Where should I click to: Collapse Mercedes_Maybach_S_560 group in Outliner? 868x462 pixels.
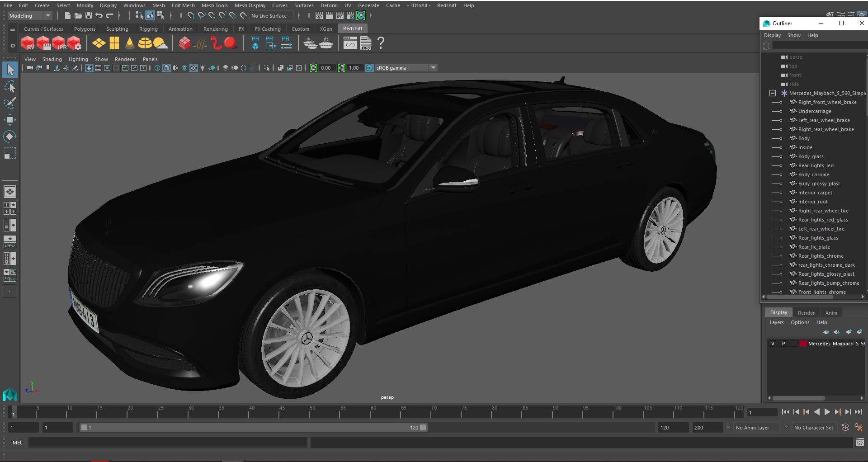(x=773, y=93)
